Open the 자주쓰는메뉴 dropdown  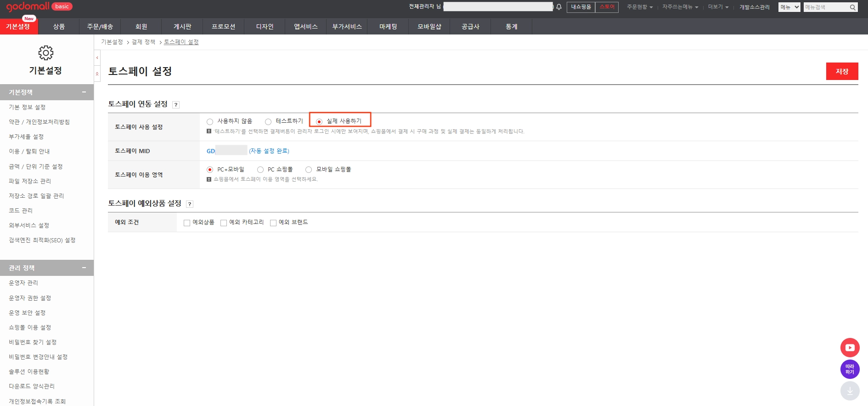coord(680,7)
